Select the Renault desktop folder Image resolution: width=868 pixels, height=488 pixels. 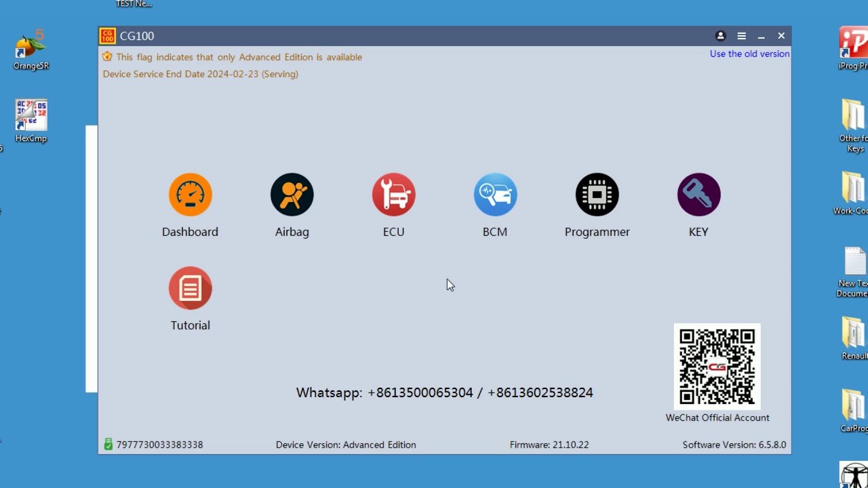(854, 338)
